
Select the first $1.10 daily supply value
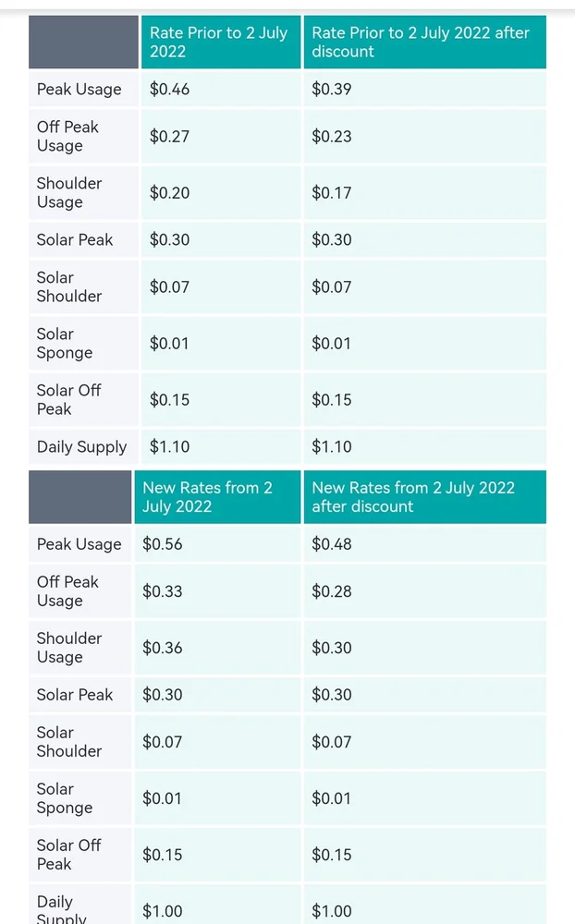coord(170,447)
